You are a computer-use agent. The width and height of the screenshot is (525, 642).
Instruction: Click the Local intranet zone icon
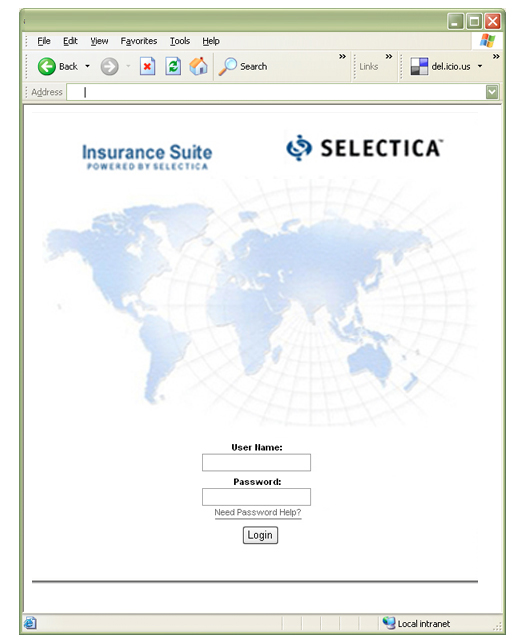[x=389, y=623]
